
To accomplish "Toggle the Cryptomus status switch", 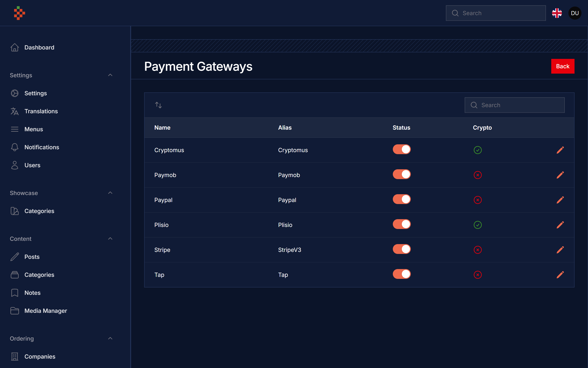I will (402, 149).
